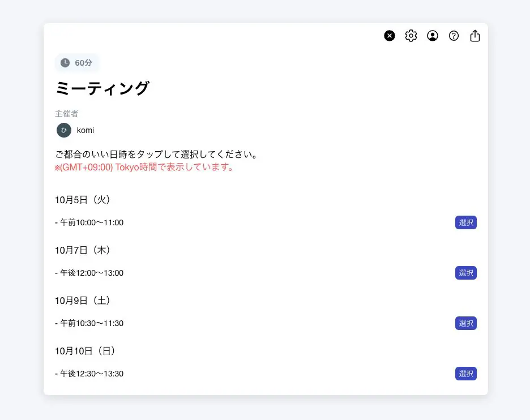
Task: Click the 10月5日（火）date heading
Action: pyautogui.click(x=83, y=200)
